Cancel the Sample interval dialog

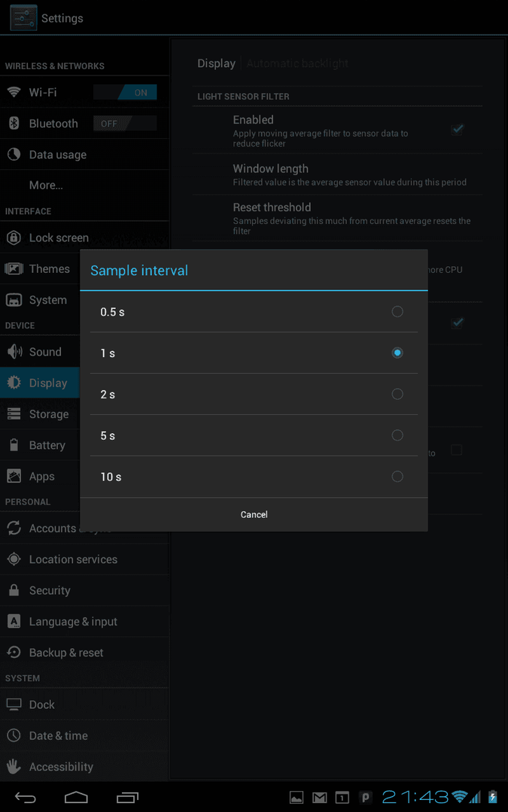click(x=254, y=514)
